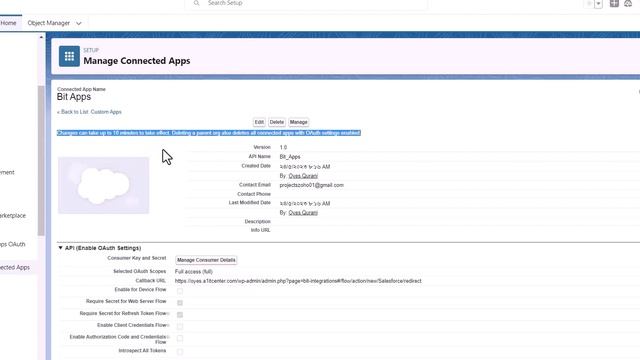Click Manage Consumer Details button
The height and width of the screenshot is (360, 640).
click(x=206, y=260)
